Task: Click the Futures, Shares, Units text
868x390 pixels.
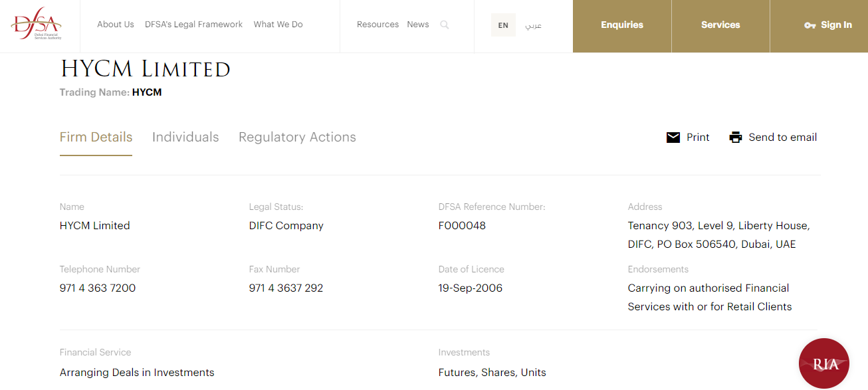Action: pos(492,373)
